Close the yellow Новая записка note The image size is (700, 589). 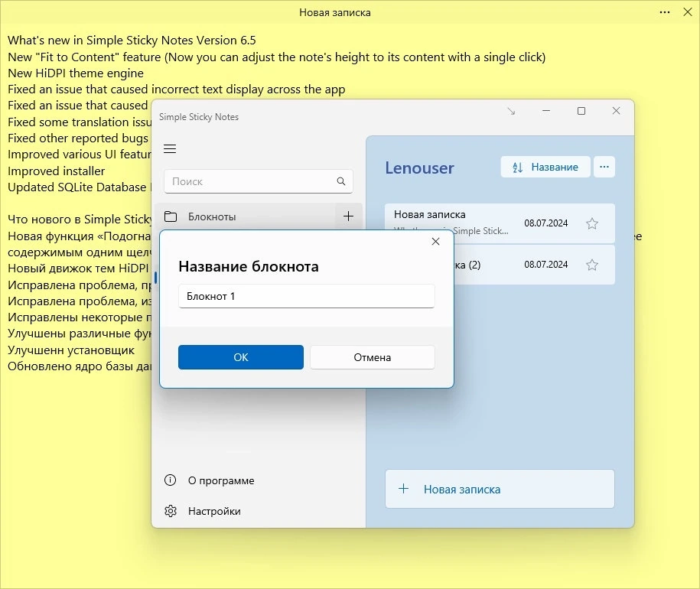688,12
